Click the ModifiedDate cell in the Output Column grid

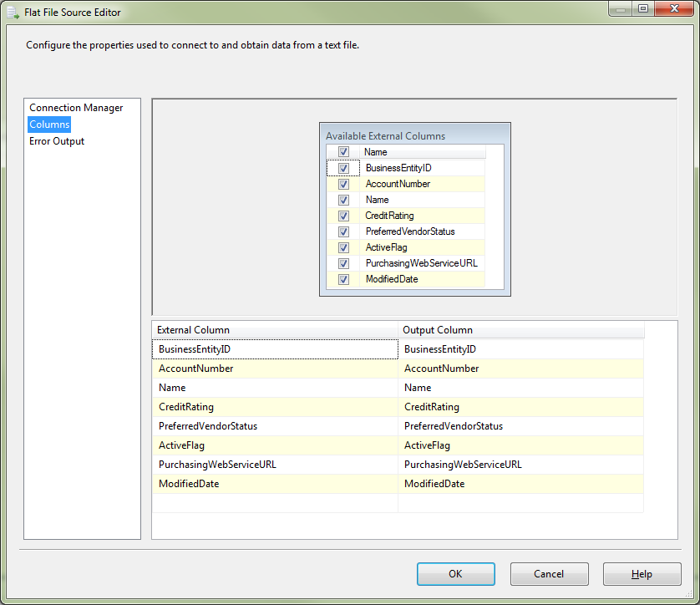click(518, 483)
